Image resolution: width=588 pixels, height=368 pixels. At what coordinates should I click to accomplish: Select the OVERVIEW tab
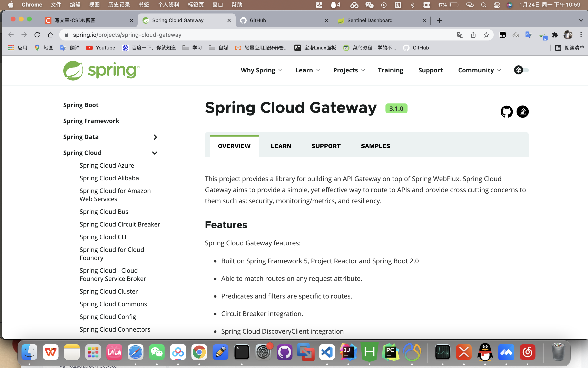(234, 146)
